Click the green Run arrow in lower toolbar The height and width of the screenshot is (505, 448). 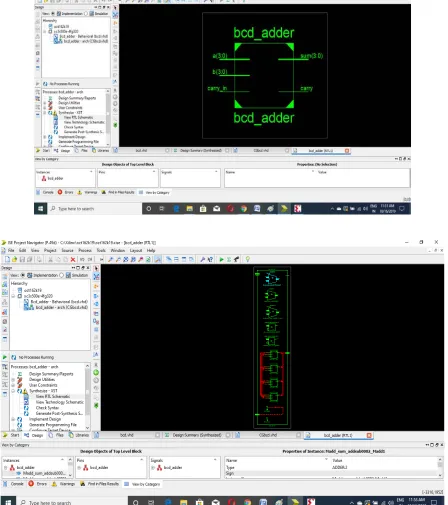click(221, 259)
